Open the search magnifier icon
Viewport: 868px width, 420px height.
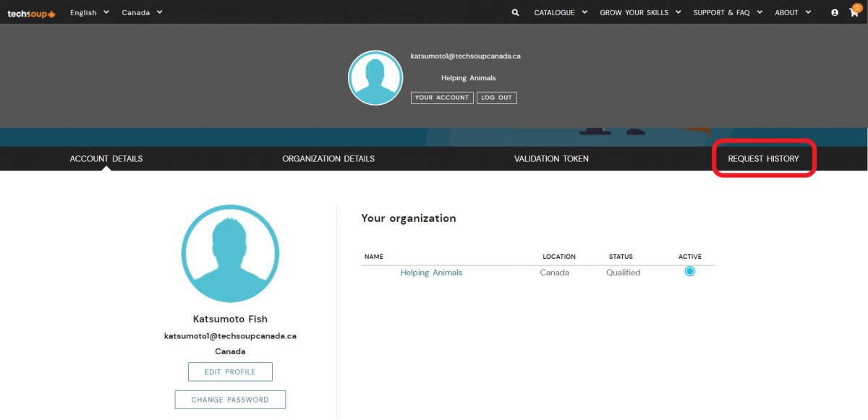pyautogui.click(x=515, y=13)
